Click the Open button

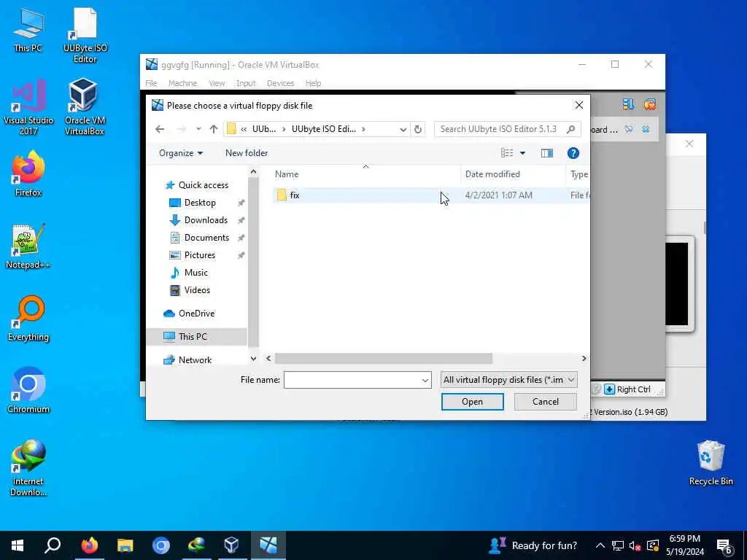[x=472, y=402]
